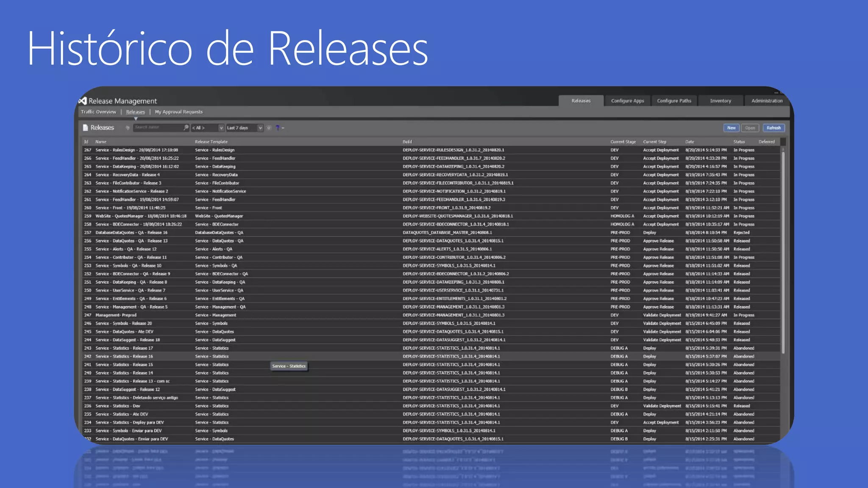Sort by the Current Stage column header
The height and width of the screenshot is (488, 868).
(623, 142)
